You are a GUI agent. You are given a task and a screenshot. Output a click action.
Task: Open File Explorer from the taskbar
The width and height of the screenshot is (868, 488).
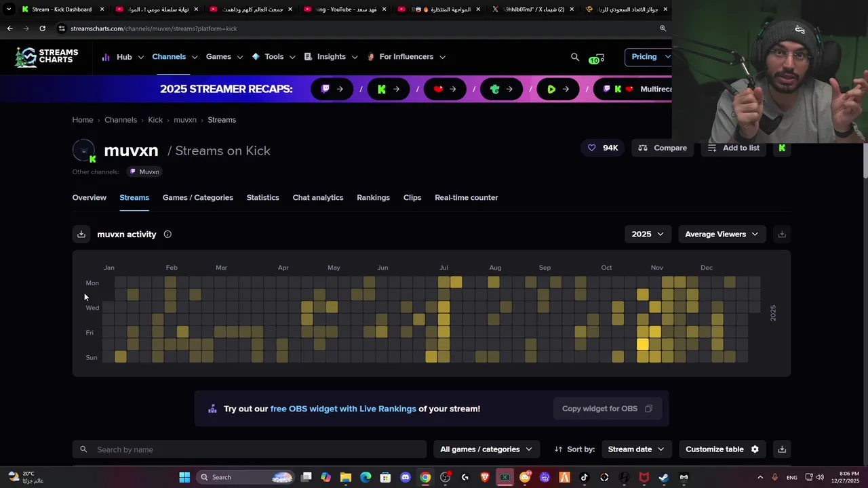[x=346, y=477]
